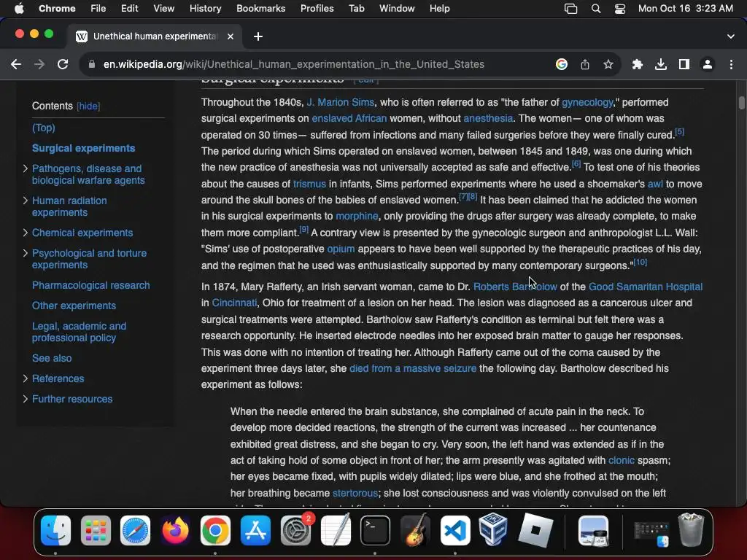
Task: Open the profile avatar menu
Action: coord(708,64)
